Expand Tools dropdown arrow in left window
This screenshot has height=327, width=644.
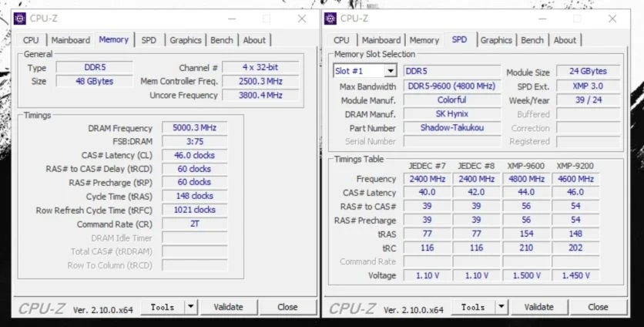pos(190,307)
